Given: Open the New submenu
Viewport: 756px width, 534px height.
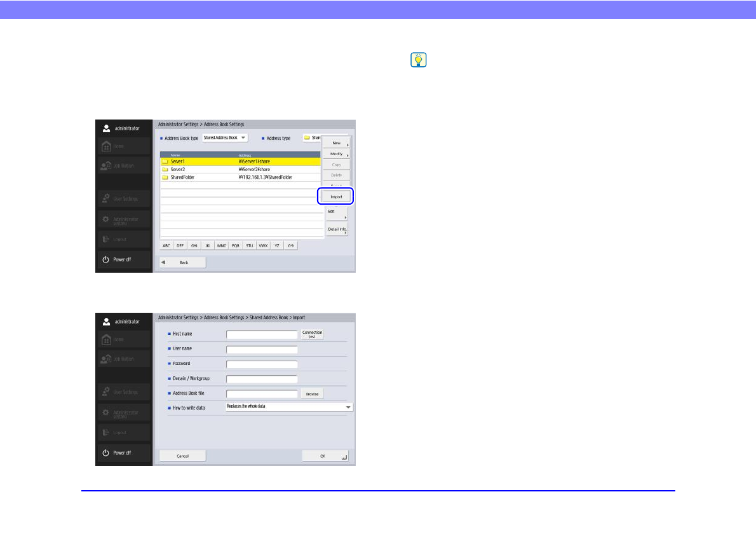Looking at the screenshot, I should click(x=337, y=143).
